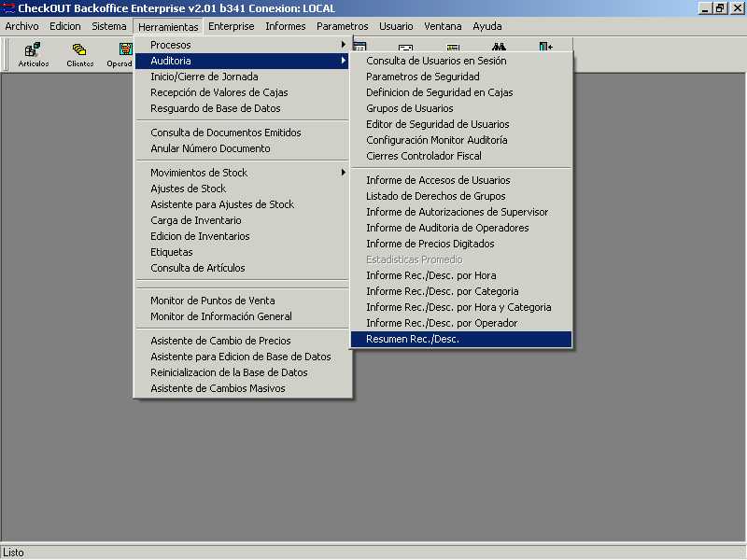This screenshot has width=747, height=560.
Task: Select the highlighted Resumen Rec./Desc. item
Action: 461,339
